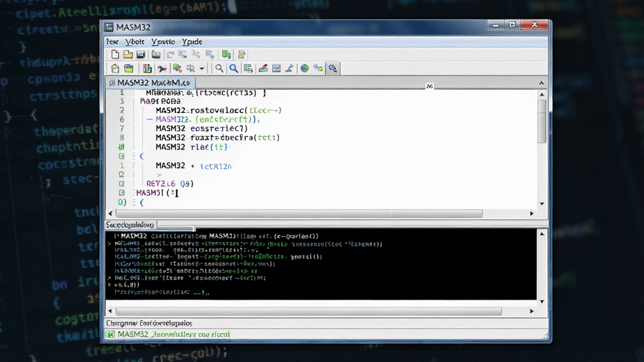Click the green and blue globe icon
This screenshot has width=644, height=362.
pos(304,69)
